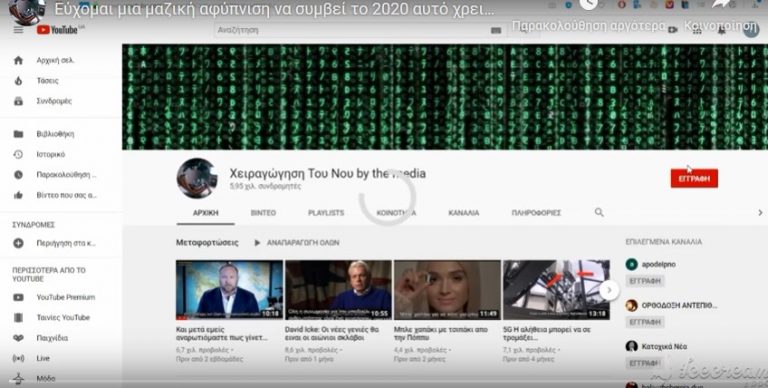Click the thumbs-up icon for liked videos

coord(18,195)
